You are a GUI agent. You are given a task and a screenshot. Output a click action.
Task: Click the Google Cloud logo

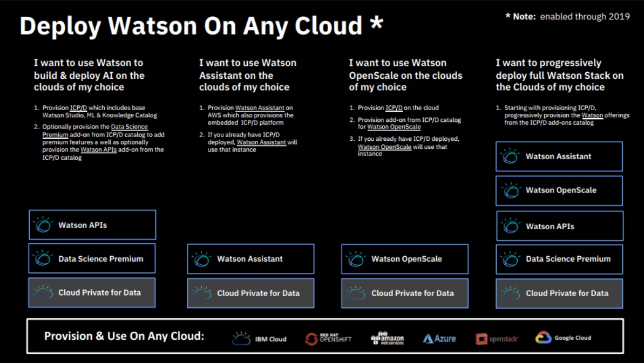click(563, 338)
